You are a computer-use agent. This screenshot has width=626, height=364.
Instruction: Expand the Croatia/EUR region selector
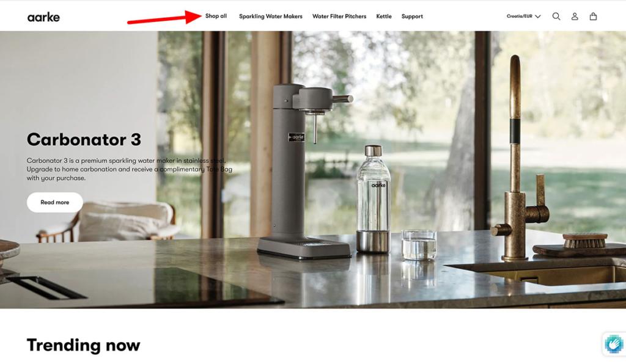[x=523, y=16]
